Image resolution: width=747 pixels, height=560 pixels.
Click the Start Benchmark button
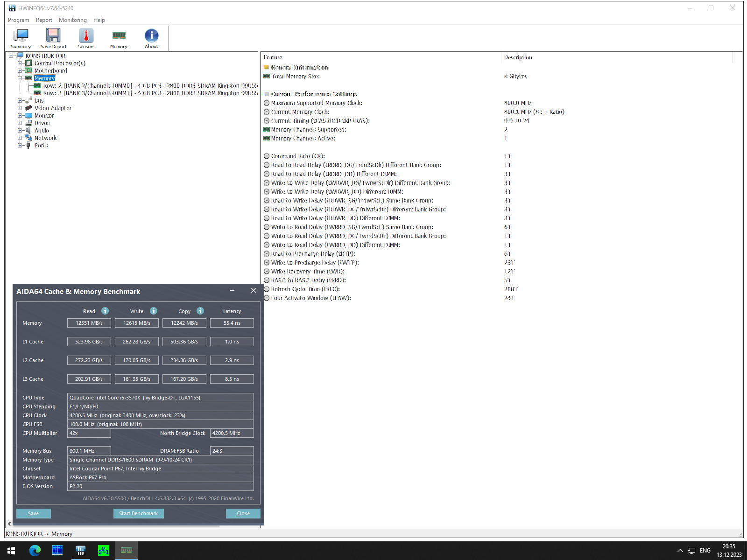point(138,513)
